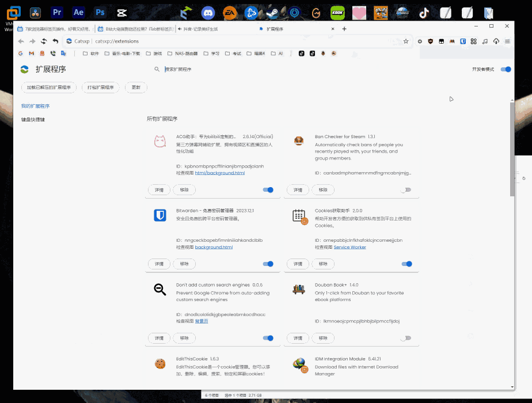
Task: Open the Gmail bookmark icon
Action: click(32, 54)
